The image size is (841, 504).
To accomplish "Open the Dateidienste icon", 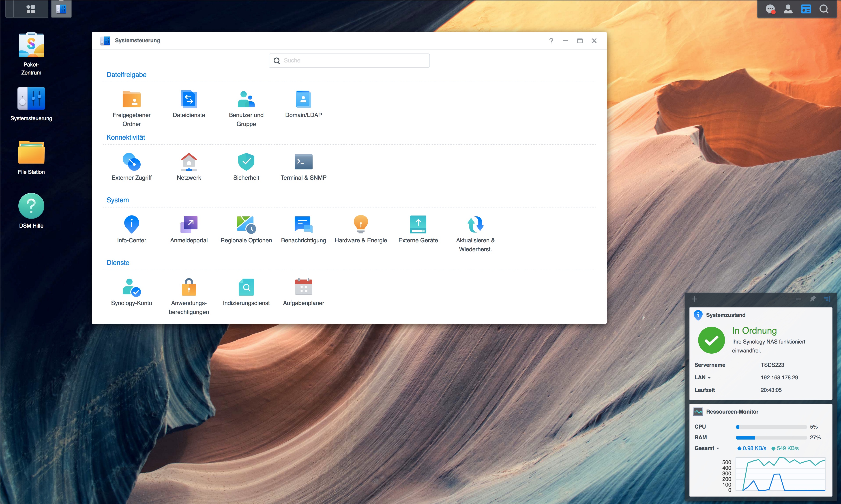I will point(189,99).
